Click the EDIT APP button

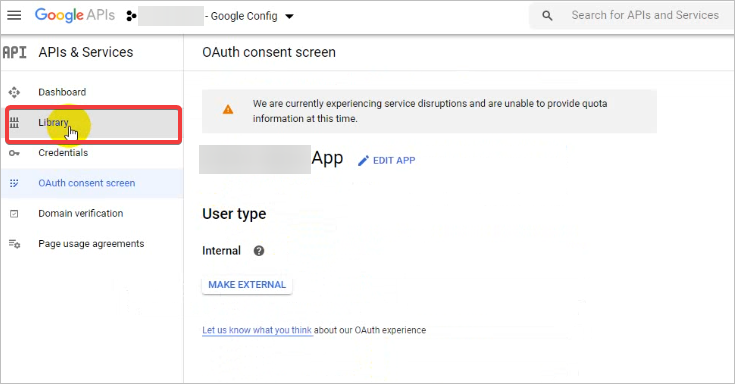(386, 160)
